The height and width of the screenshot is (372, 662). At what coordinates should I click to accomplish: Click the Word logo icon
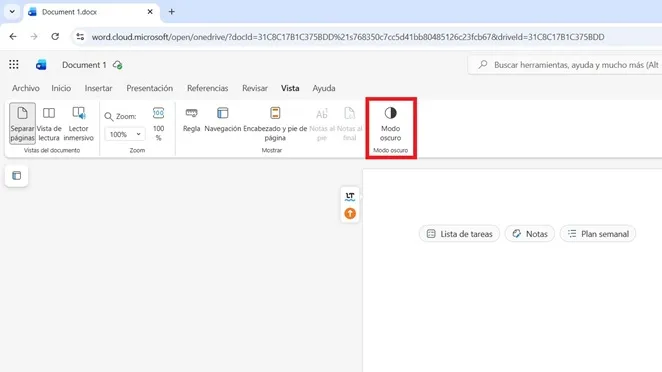point(41,65)
